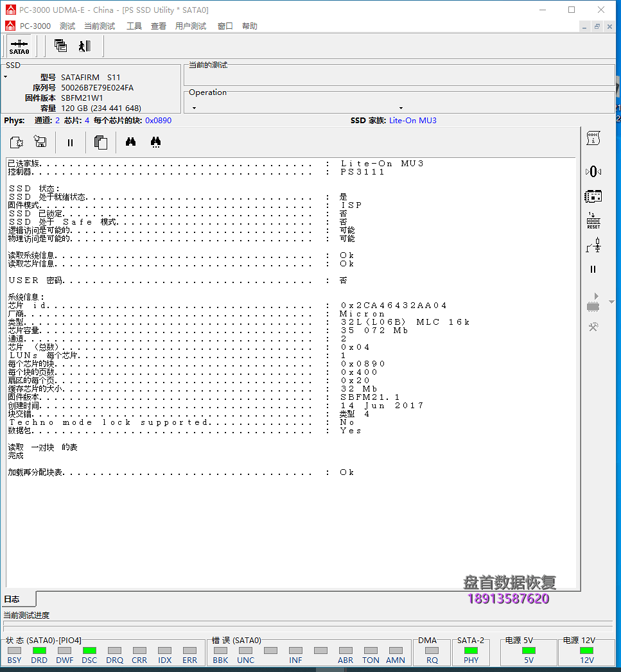Click the tools wrench-and-screwdriver icon

(593, 327)
